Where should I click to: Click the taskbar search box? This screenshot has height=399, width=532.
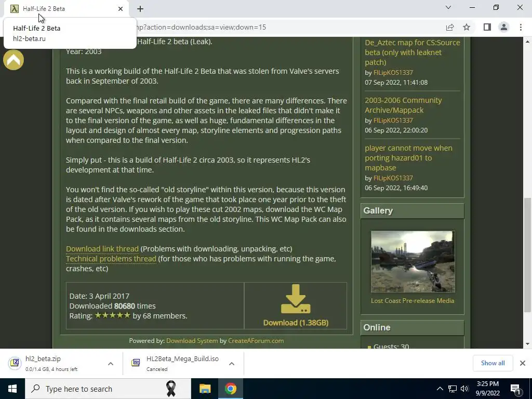coord(108,389)
